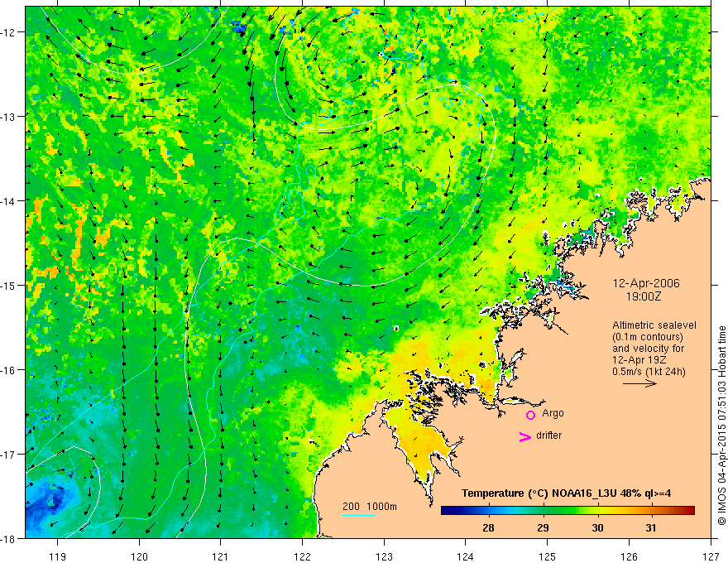This screenshot has height=563, width=728.
Task: Click the latitude axis label '-16'
Action: click(x=8, y=370)
